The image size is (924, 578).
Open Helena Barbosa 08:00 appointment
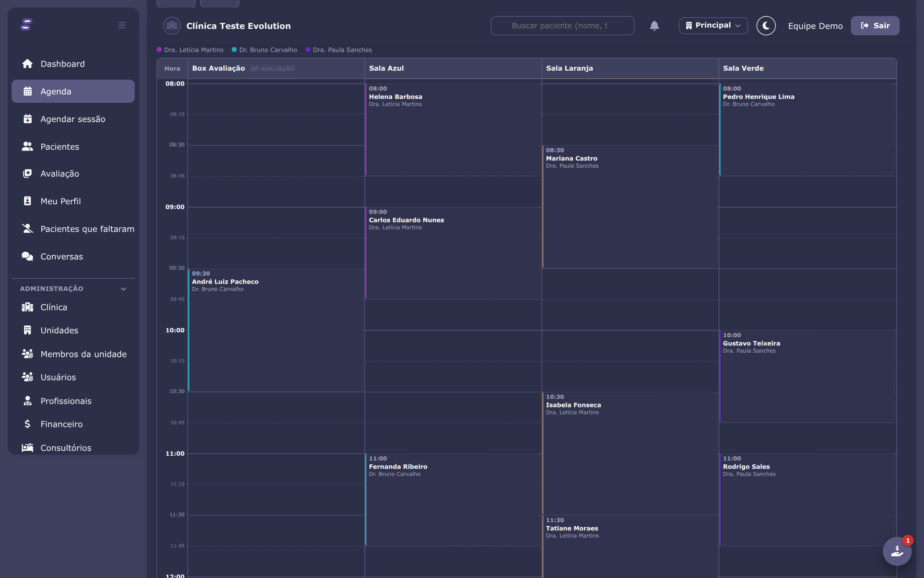tap(453, 130)
